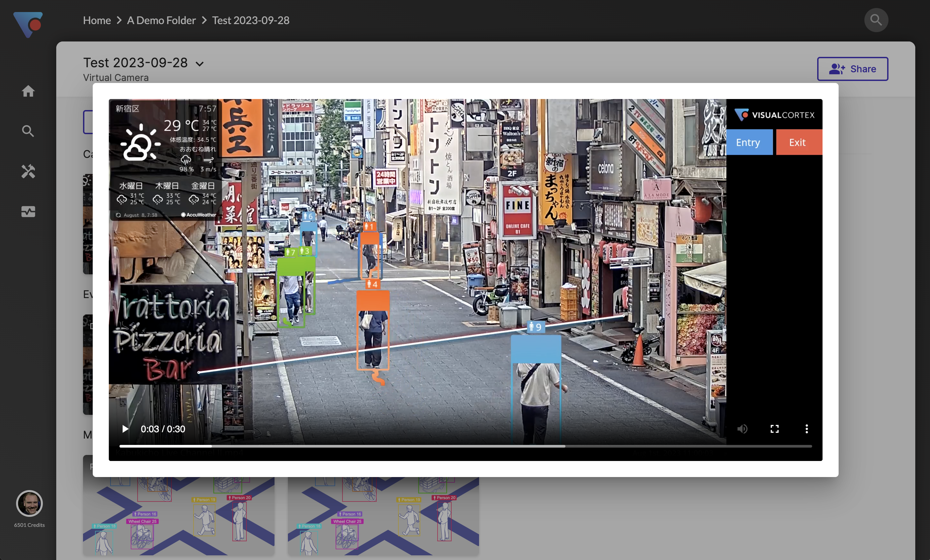Enter video fullscreen mode
930x560 pixels.
pos(774,429)
